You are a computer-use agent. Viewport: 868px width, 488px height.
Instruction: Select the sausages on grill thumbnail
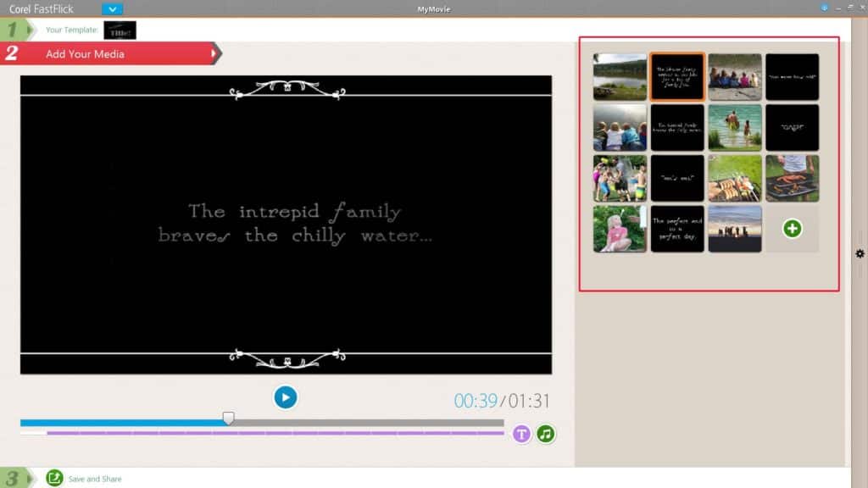735,178
